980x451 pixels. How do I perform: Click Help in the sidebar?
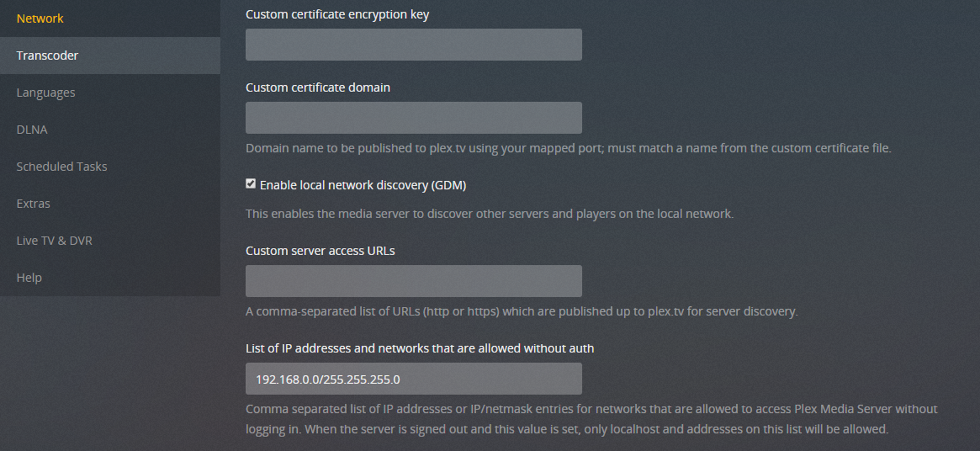[x=29, y=278]
